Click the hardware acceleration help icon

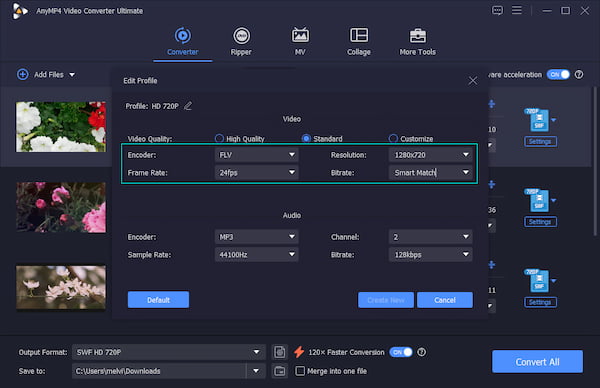pyautogui.click(x=579, y=75)
